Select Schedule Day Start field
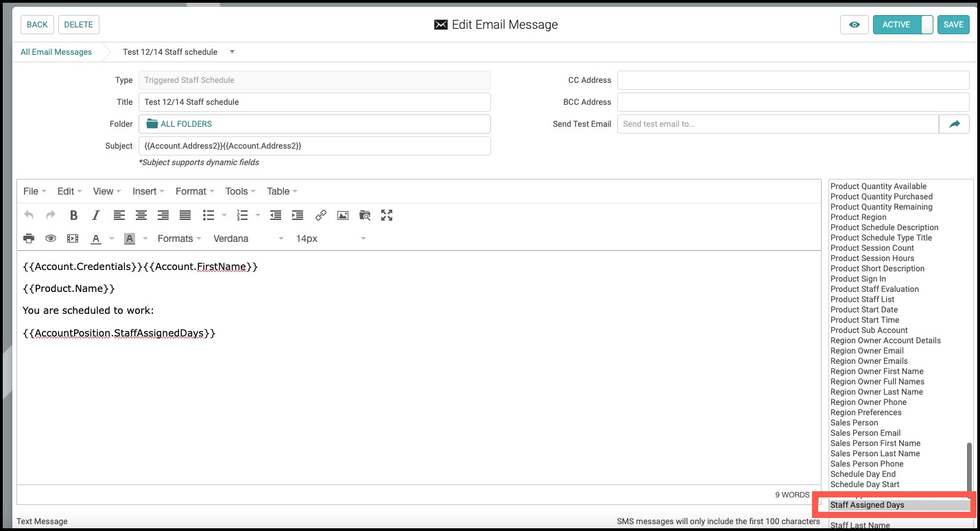This screenshot has height=531, width=980. (x=865, y=484)
